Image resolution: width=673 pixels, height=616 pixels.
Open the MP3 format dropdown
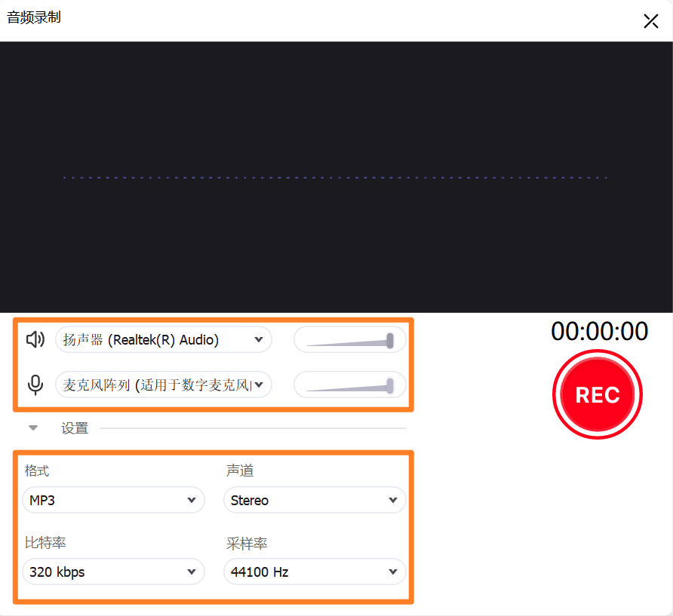[113, 500]
